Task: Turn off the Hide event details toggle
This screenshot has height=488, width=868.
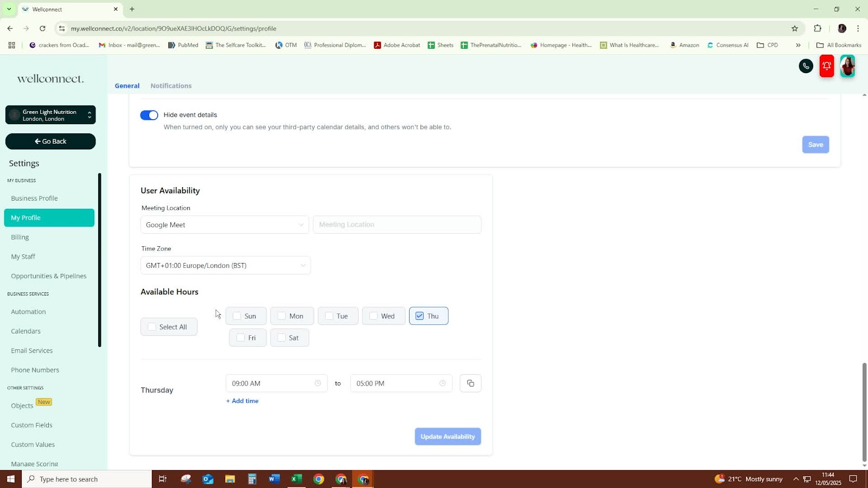Action: tap(149, 115)
